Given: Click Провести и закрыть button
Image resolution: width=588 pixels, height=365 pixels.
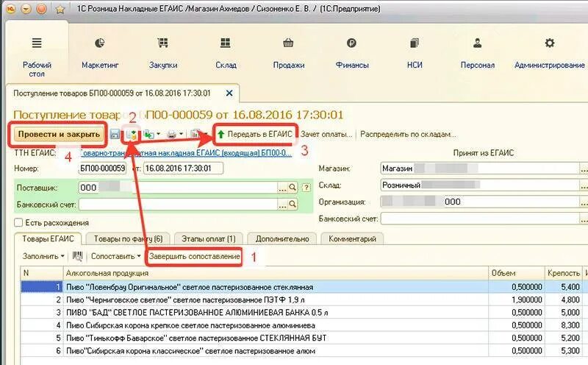Looking at the screenshot, I should [x=59, y=134].
